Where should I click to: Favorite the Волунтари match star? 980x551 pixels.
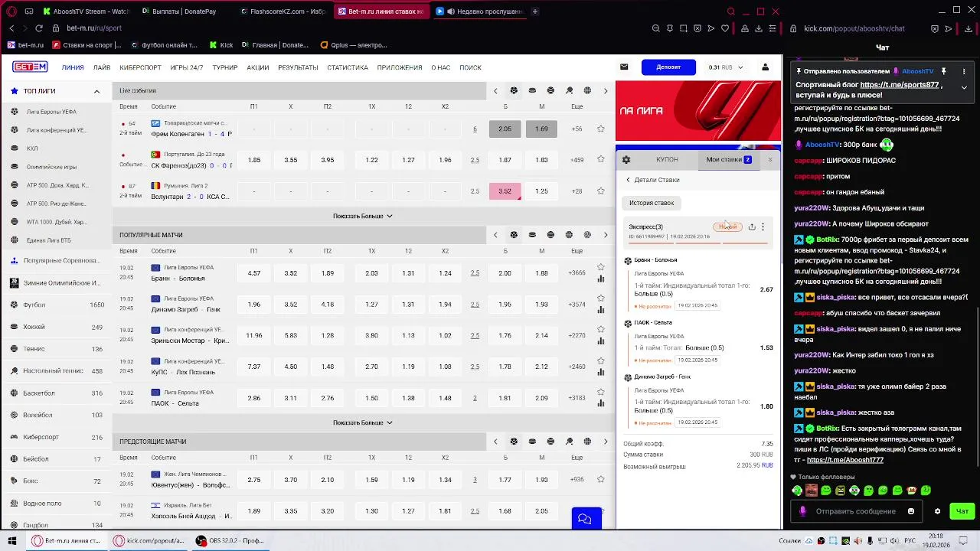601,191
